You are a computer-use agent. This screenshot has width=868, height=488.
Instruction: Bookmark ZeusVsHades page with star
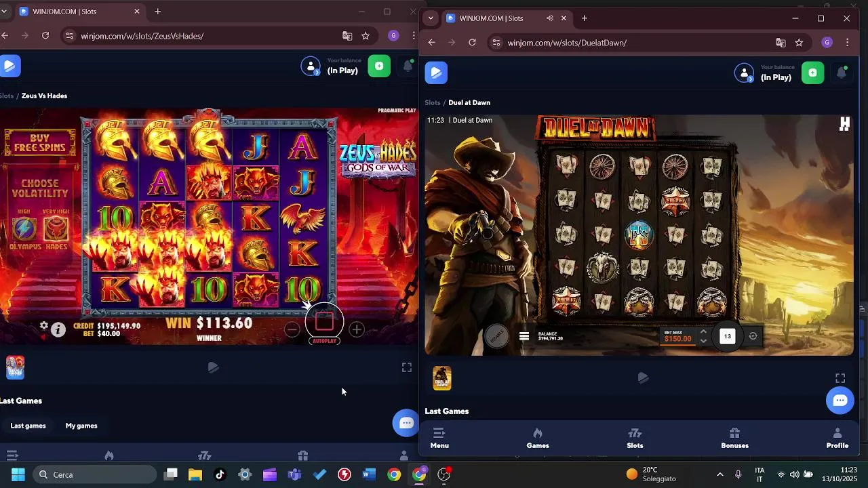[x=366, y=35]
